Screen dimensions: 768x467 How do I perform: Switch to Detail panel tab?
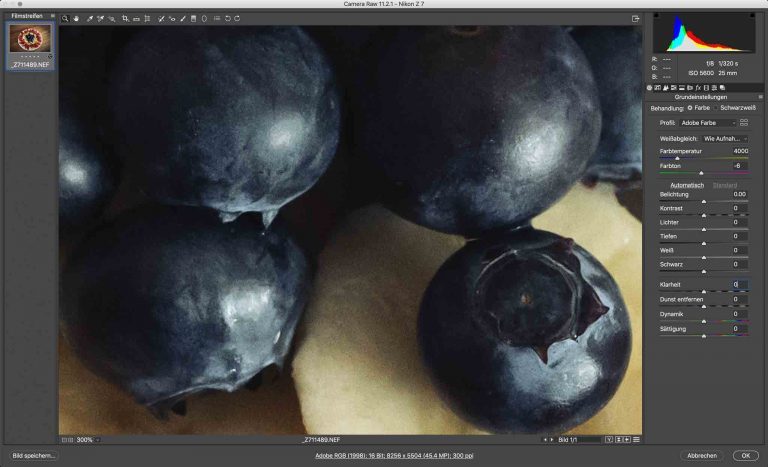(x=666, y=88)
